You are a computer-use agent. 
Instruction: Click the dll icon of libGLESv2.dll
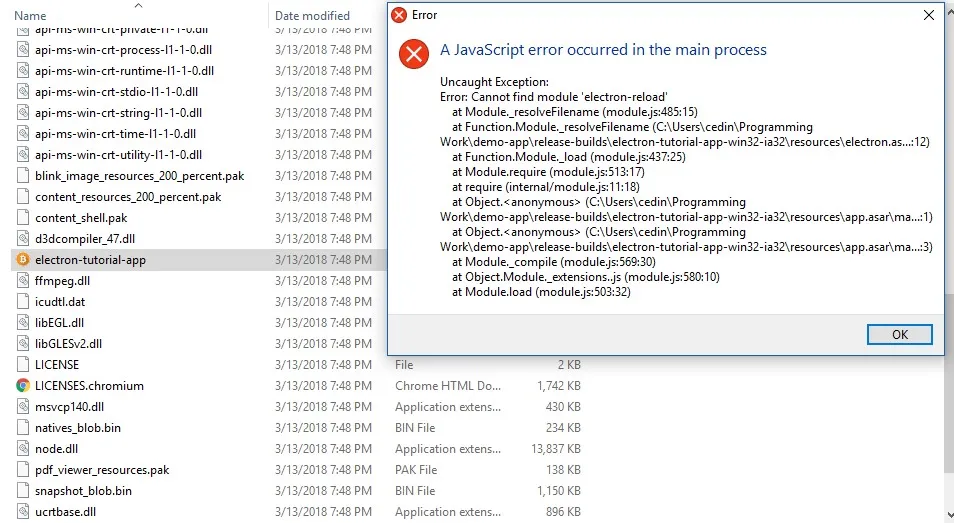pos(23,344)
